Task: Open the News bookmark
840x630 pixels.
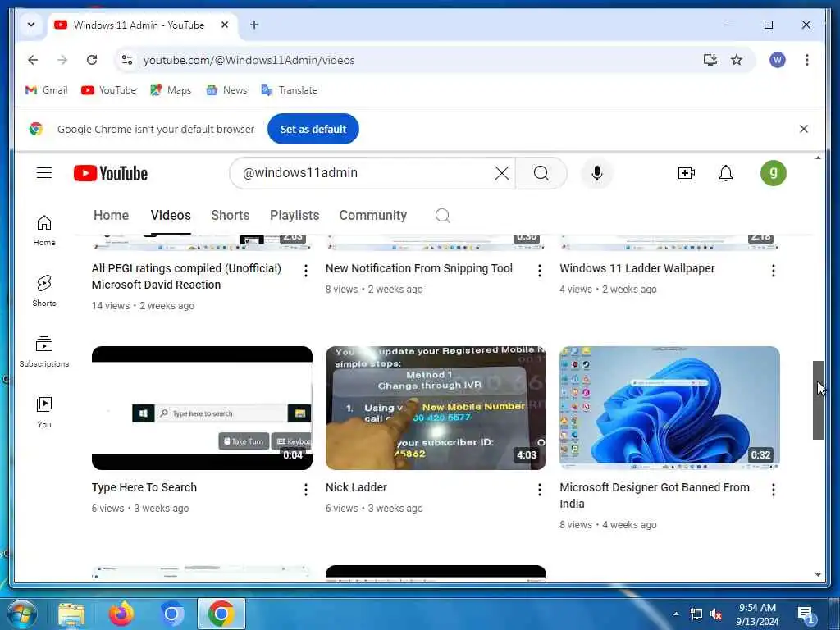Action: [x=226, y=90]
